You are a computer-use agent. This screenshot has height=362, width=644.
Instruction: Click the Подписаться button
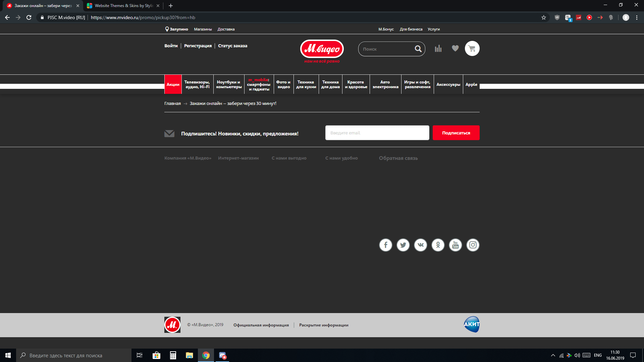coord(456,133)
